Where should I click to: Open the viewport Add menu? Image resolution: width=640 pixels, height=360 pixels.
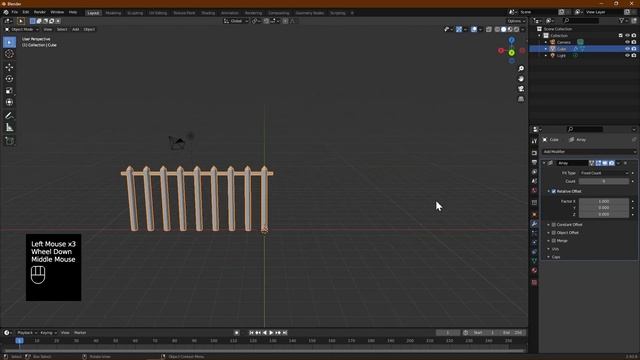pos(76,29)
